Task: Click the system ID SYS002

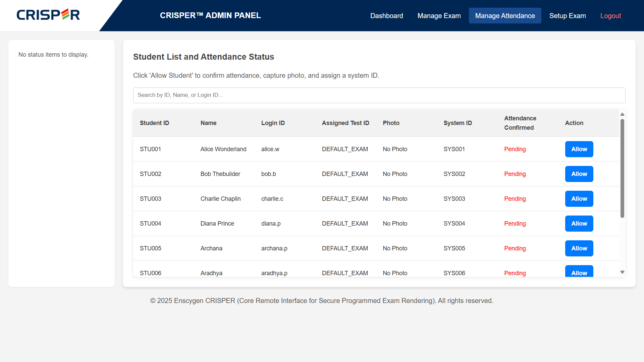Action: [x=454, y=174]
